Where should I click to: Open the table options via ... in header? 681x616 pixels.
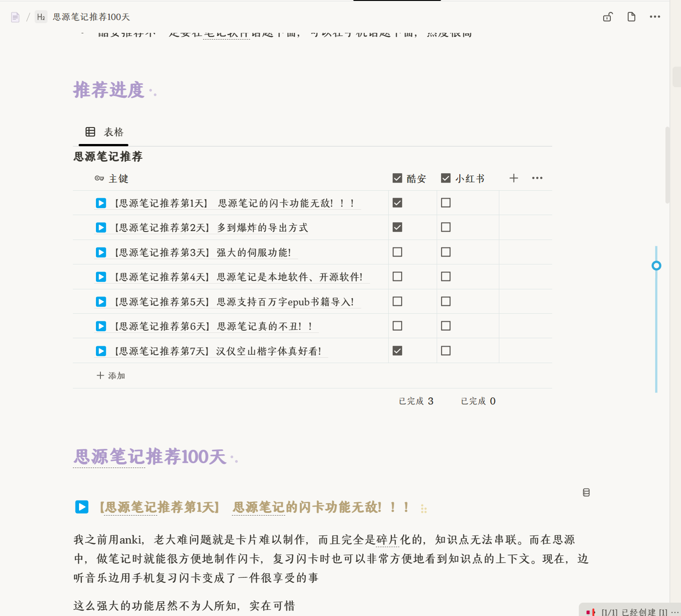(537, 178)
